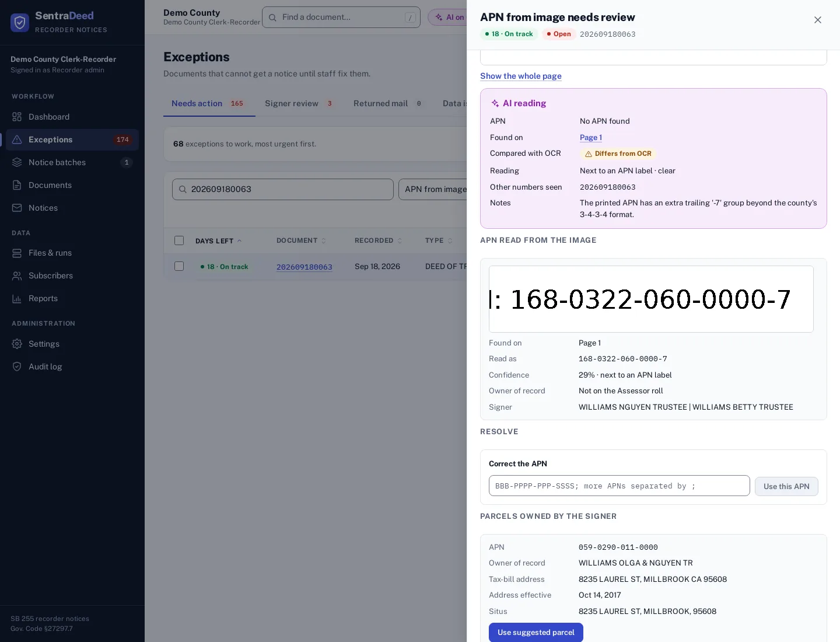Click the SentraDeed shield logo
This screenshot has height=642, width=840.
[x=20, y=22]
